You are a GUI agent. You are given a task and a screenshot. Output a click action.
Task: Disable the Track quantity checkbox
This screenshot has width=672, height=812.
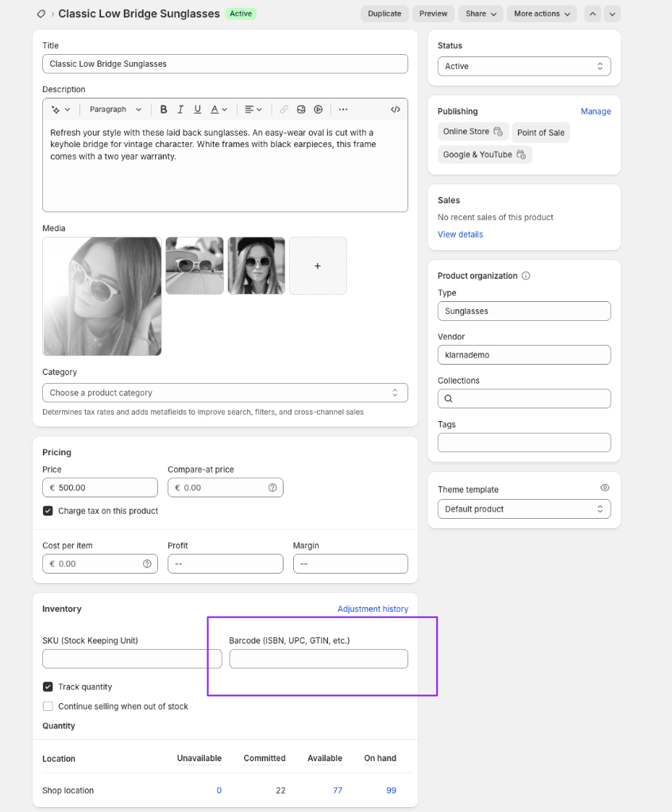48,686
